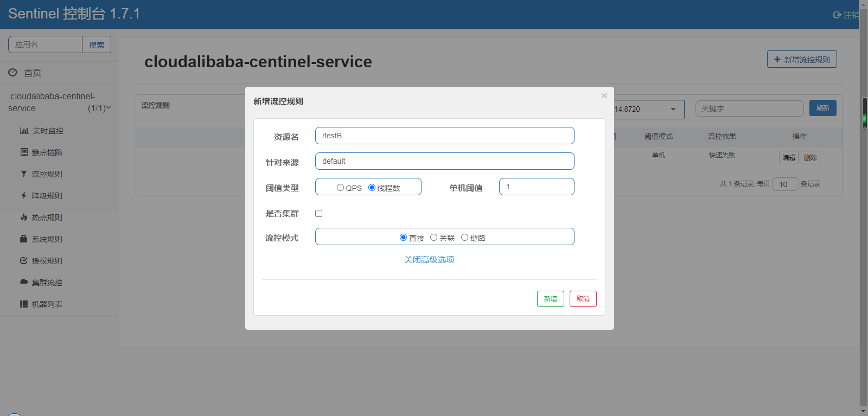Click the 单机 cell in table
This screenshot has width=868, height=416.
click(x=659, y=155)
